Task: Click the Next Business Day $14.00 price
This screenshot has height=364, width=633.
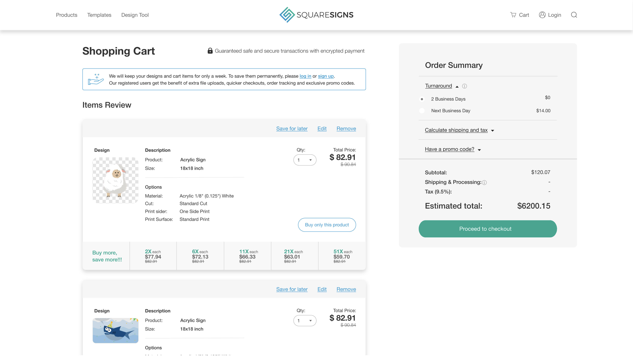Action: pos(543,110)
